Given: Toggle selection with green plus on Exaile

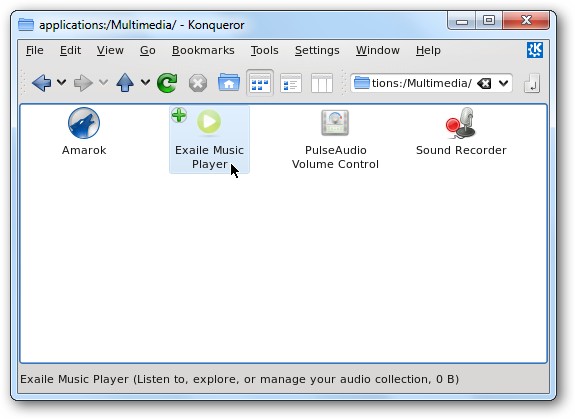Looking at the screenshot, I should pyautogui.click(x=179, y=115).
